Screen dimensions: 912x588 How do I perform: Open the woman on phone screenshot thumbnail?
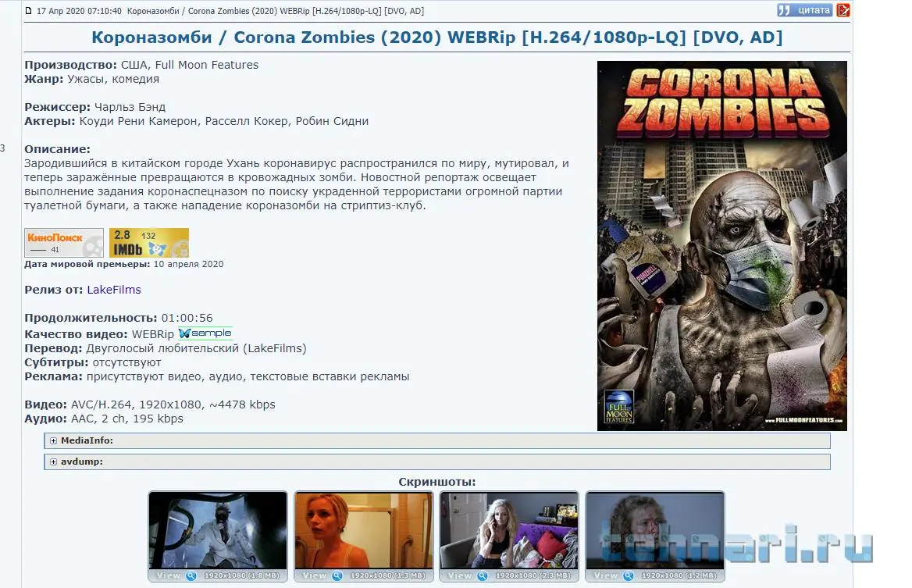pos(510,530)
